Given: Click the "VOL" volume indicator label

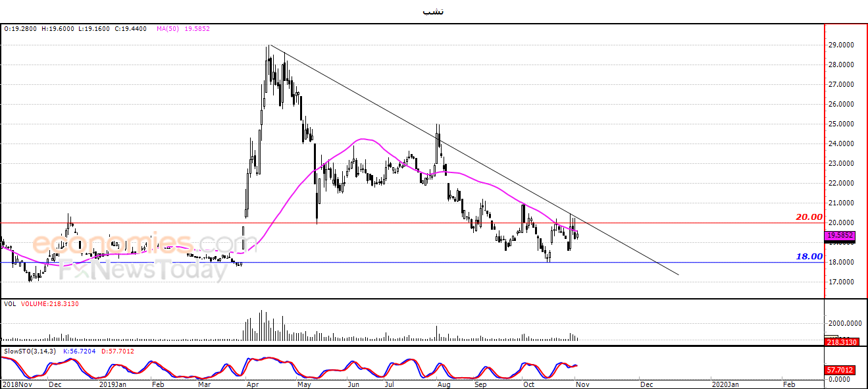Looking at the screenshot, I should click(x=11, y=305).
